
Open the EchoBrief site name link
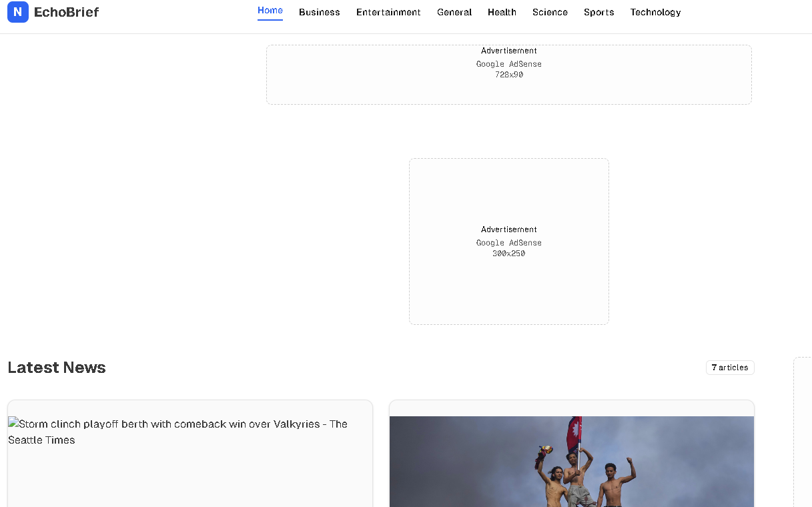(x=67, y=12)
